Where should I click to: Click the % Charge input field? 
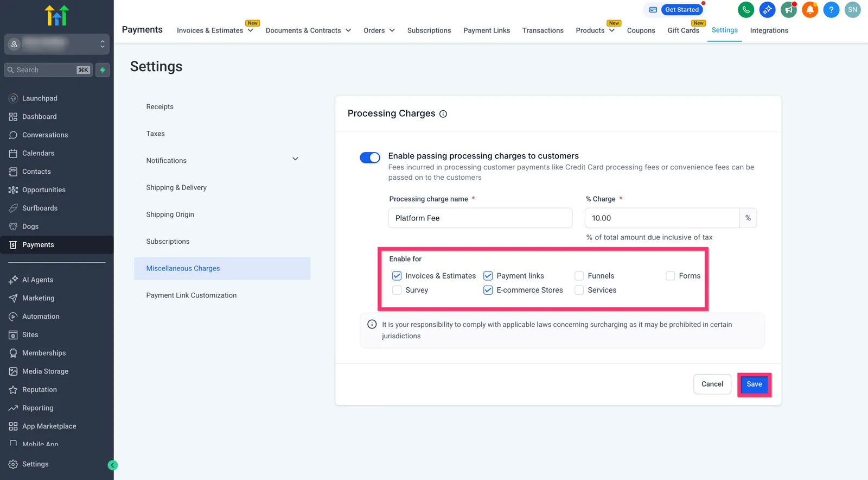point(662,218)
